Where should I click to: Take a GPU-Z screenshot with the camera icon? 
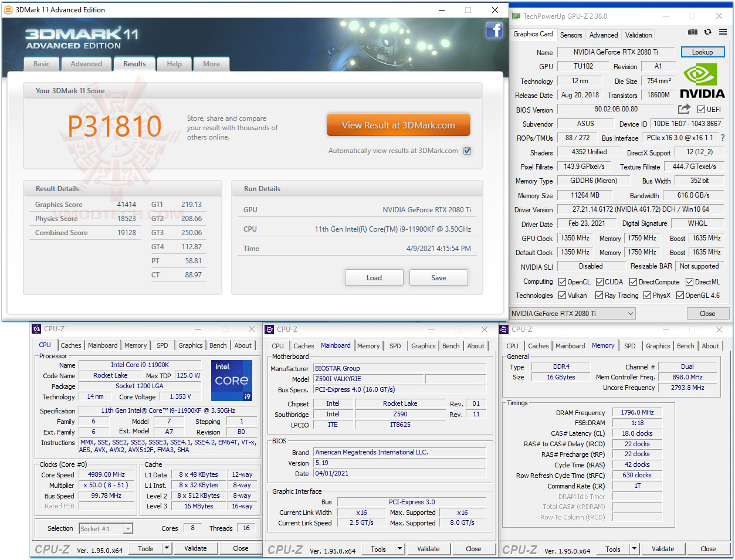click(x=693, y=32)
